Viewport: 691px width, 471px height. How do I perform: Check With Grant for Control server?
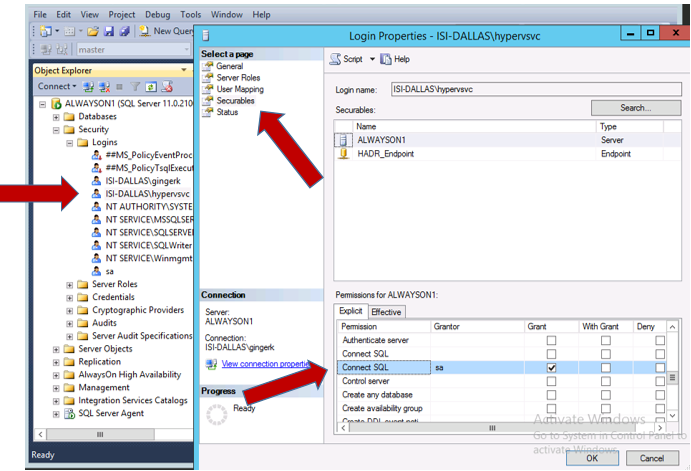[x=606, y=381]
